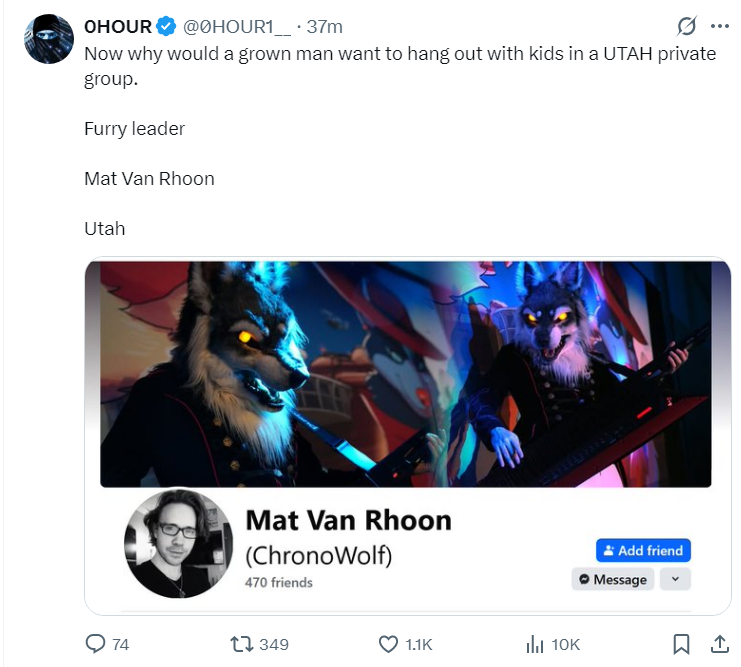Click the repost icon showing 349
This screenshot has height=667, width=741.
241,644
